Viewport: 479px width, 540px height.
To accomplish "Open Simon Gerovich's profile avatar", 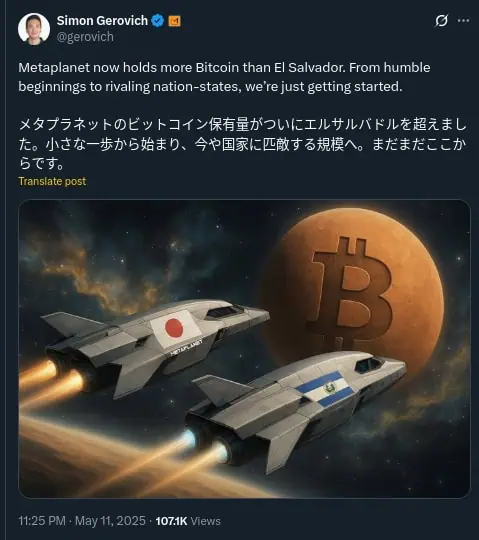I will coord(34,29).
